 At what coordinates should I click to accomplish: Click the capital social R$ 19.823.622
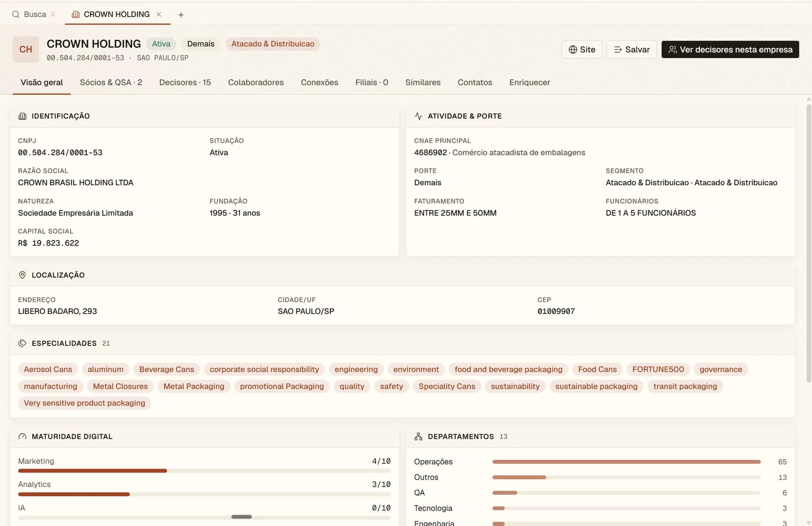(x=48, y=243)
